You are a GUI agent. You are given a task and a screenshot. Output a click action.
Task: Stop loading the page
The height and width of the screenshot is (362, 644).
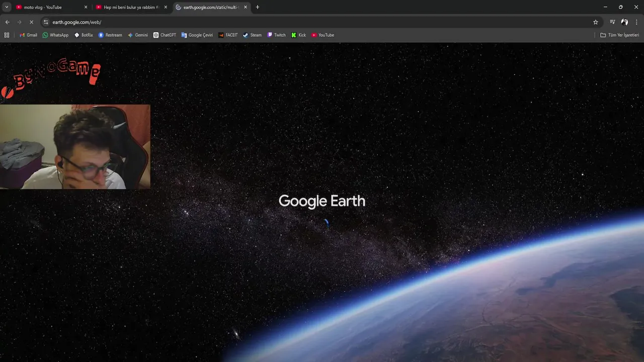(x=31, y=22)
